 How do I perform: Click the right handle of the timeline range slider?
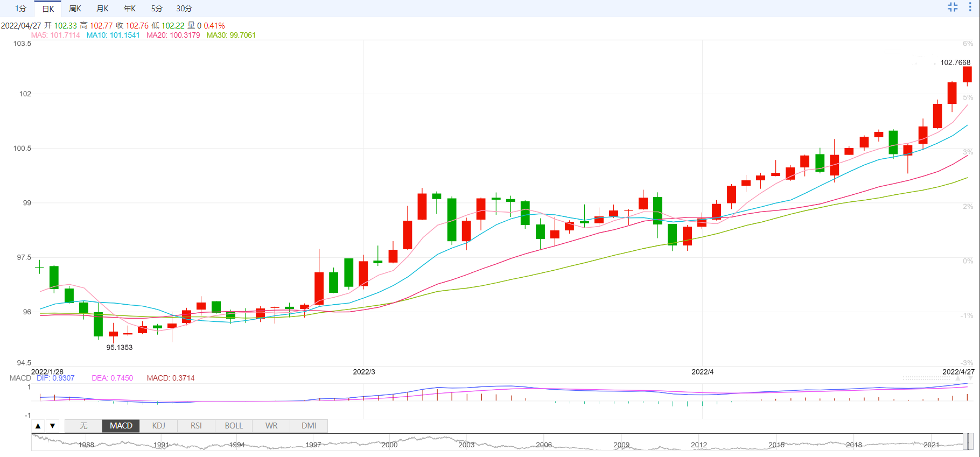pos(970,441)
